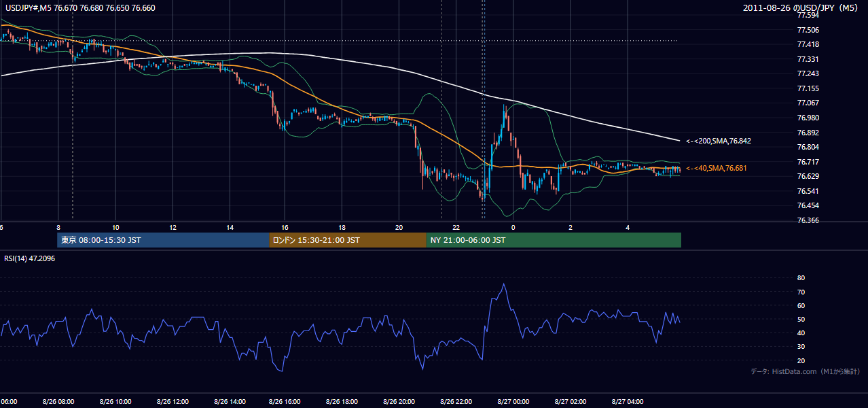Click price axis value 76.717
Screen dimensions: 868x408
pyautogui.click(x=808, y=162)
